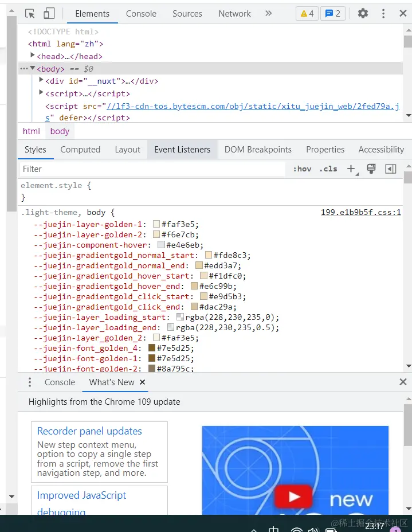
Task: Select body in the breadcrumb
Action: [x=60, y=131]
